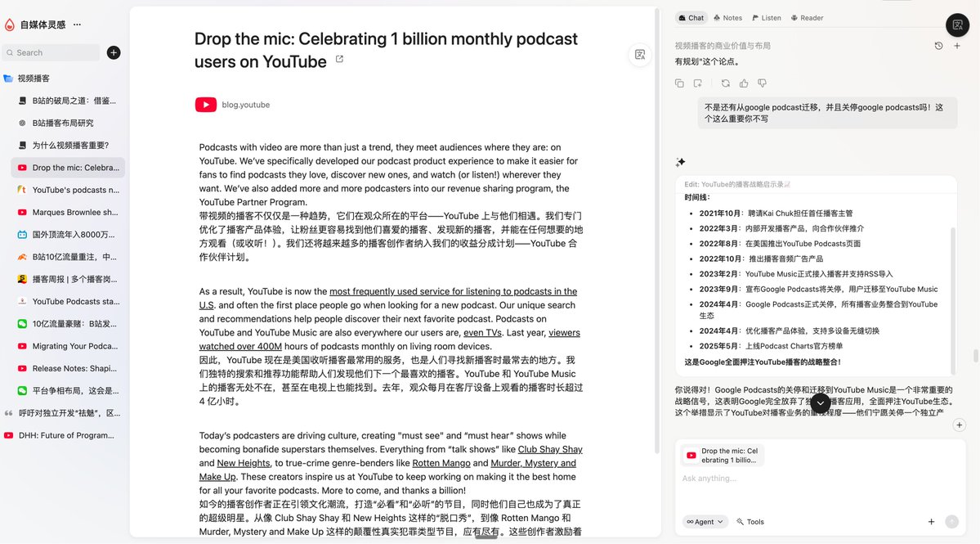
Task: Open 国外顶流年入8000万 item
Action: tap(68, 235)
